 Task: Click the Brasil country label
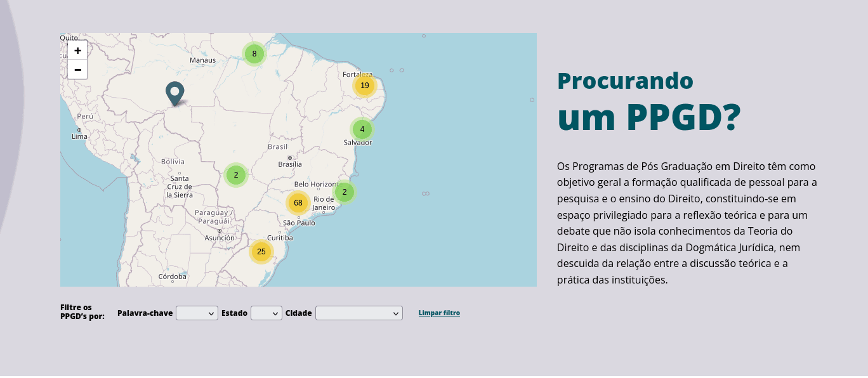click(278, 147)
